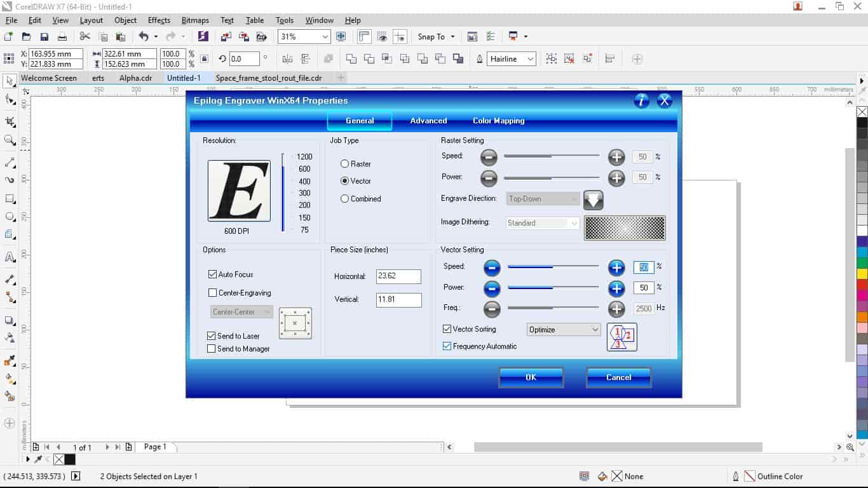Click the help question mark in Epilog dialog

tap(642, 100)
